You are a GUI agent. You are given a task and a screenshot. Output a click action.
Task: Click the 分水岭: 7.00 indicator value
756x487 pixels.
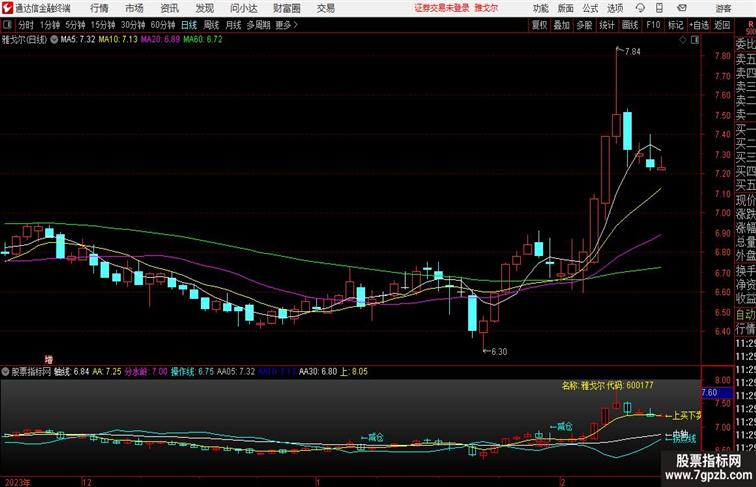[x=146, y=372]
